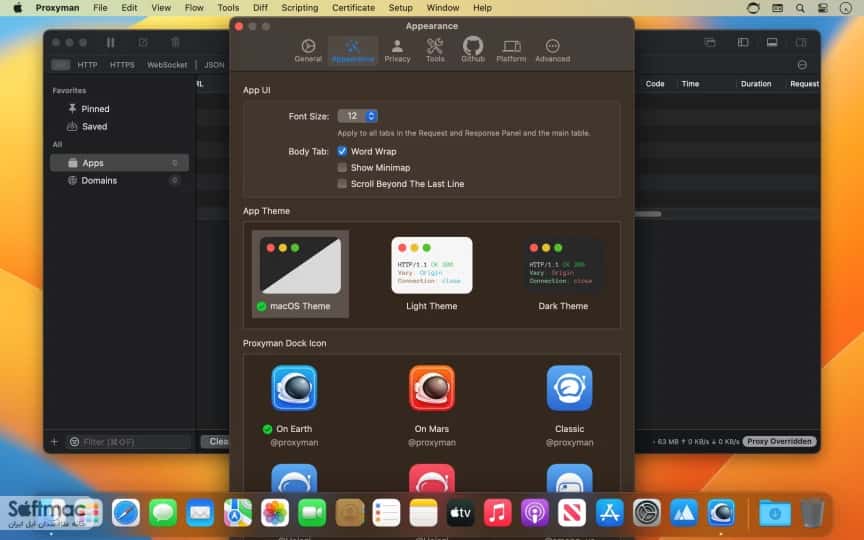The image size is (864, 540).
Task: Toggle the right panel layout icon
Action: click(801, 42)
